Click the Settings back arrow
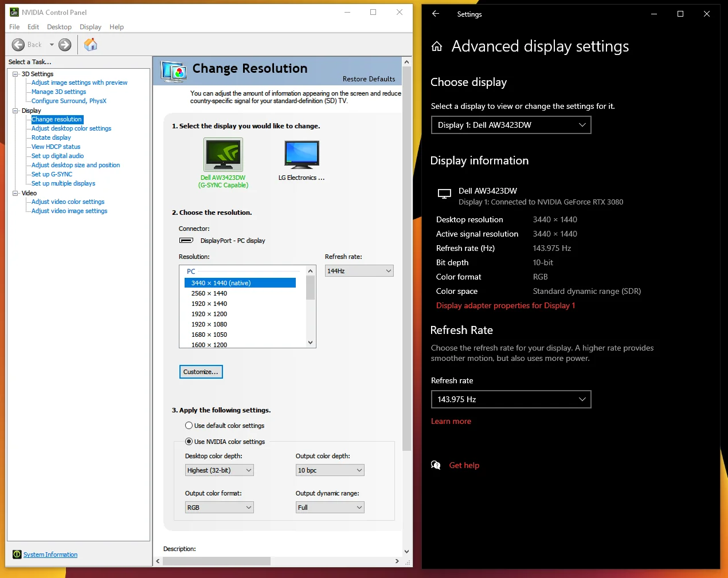The width and height of the screenshot is (728, 578). pyautogui.click(x=436, y=14)
